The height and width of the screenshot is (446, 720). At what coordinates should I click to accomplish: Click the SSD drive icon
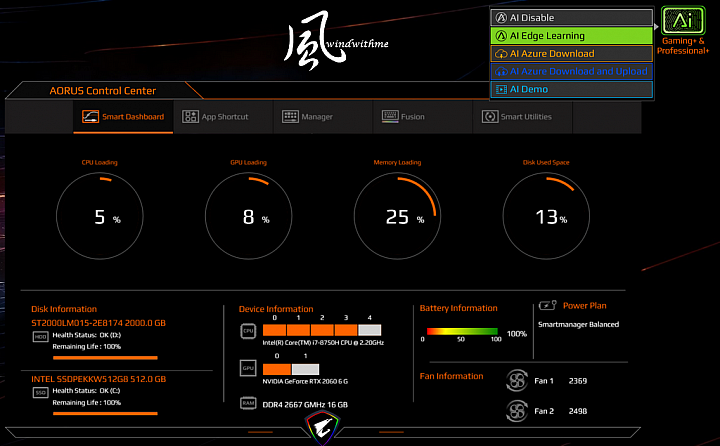point(40,393)
